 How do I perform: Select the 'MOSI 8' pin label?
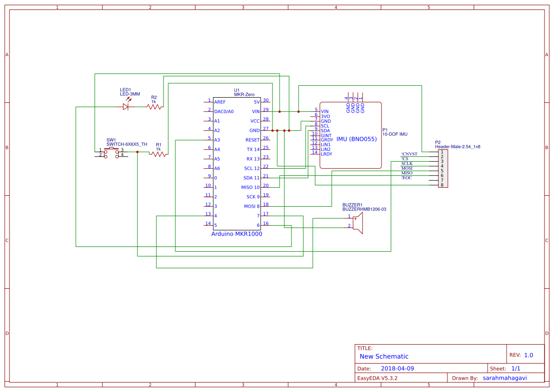pos(252,206)
